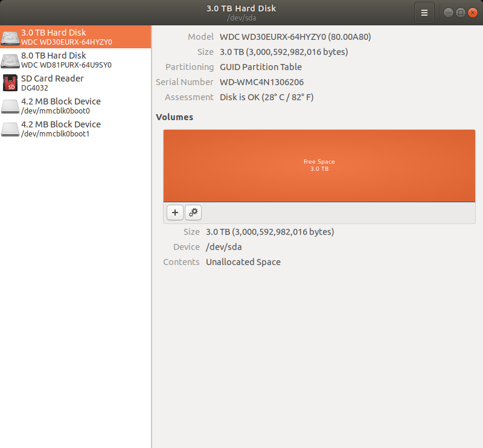Select the 8.0 TB Hard Disk icon

tap(10, 60)
